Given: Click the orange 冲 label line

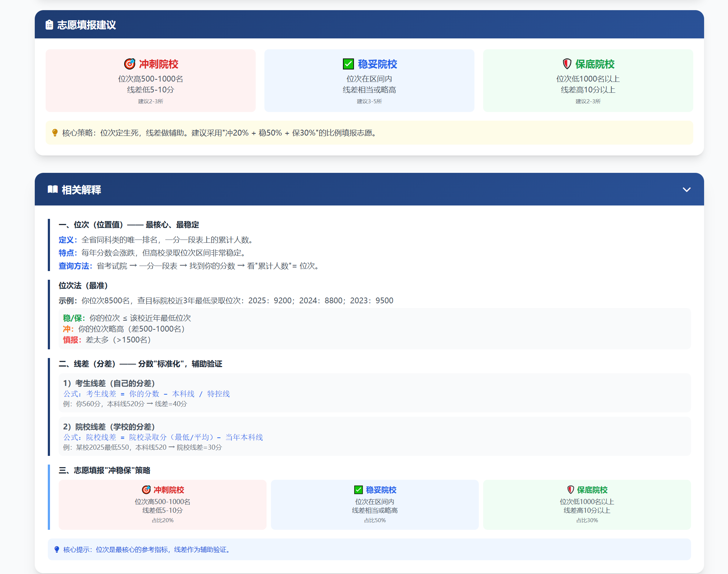Looking at the screenshot, I should [124, 329].
